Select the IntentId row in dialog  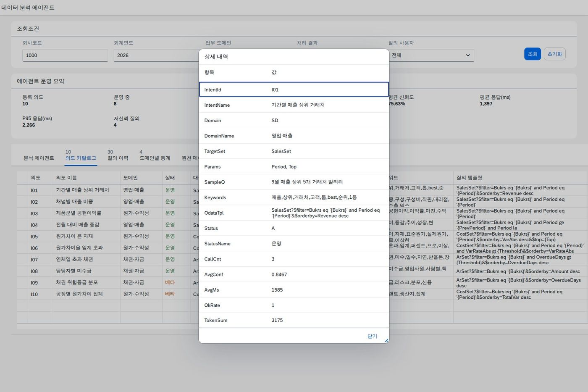tap(294, 89)
